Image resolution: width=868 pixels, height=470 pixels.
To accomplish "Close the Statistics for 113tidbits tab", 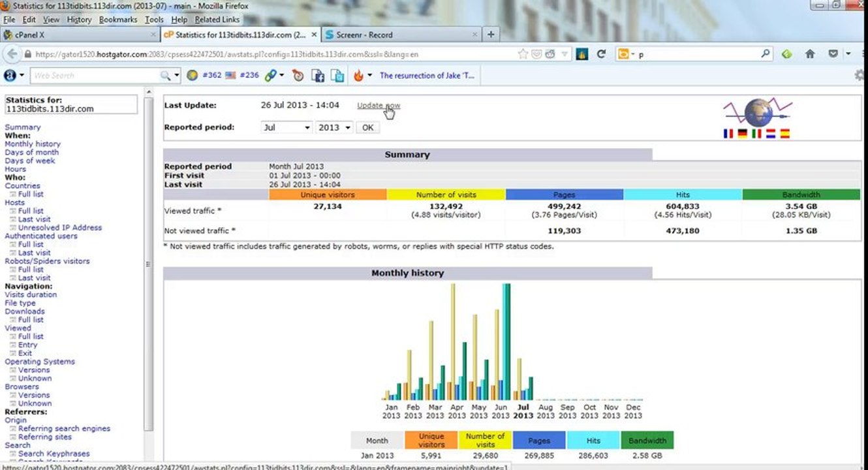I will 314,35.
